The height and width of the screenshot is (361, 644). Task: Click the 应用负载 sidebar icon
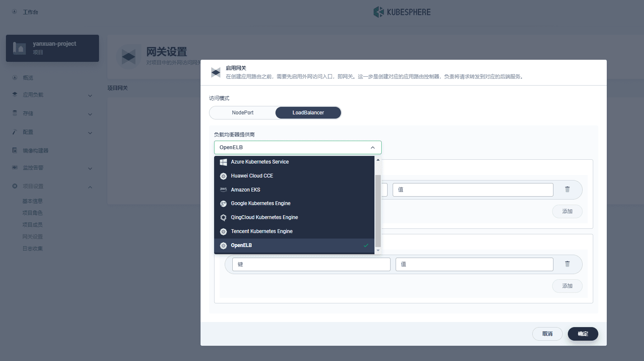[x=15, y=94]
